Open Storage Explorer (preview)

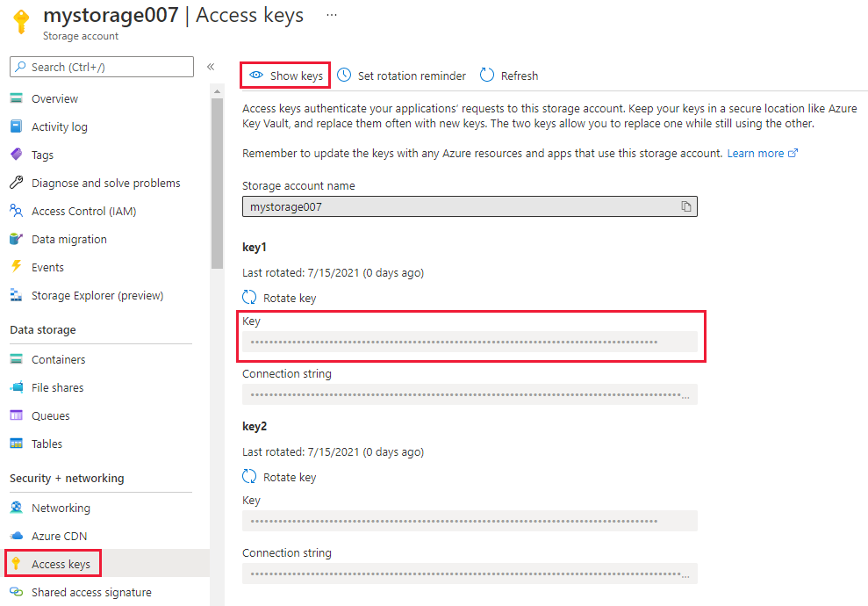coord(97,295)
